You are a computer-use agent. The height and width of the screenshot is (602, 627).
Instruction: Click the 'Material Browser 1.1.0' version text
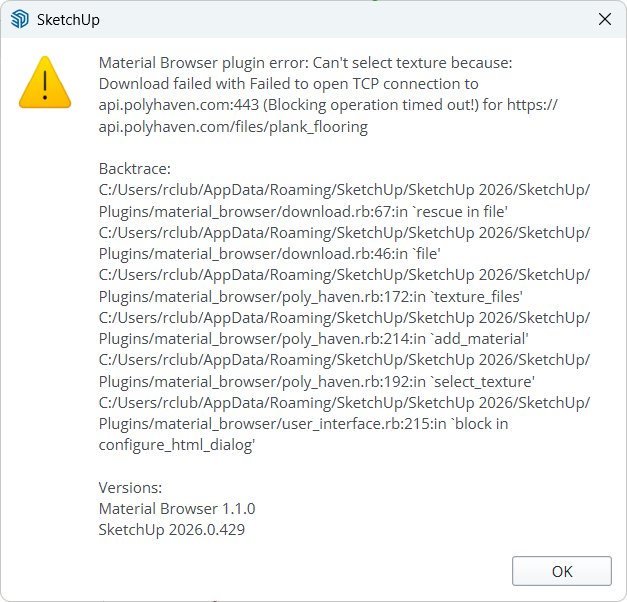click(x=177, y=508)
